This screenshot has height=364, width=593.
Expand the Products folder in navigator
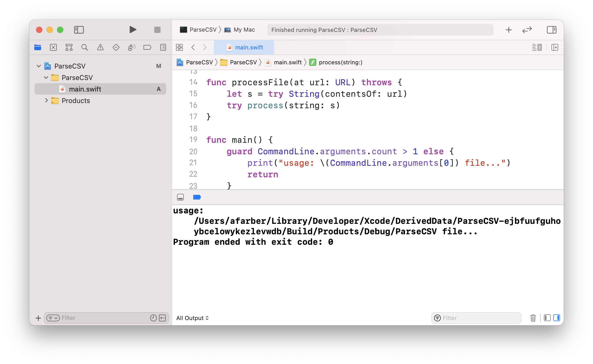pyautogui.click(x=45, y=100)
